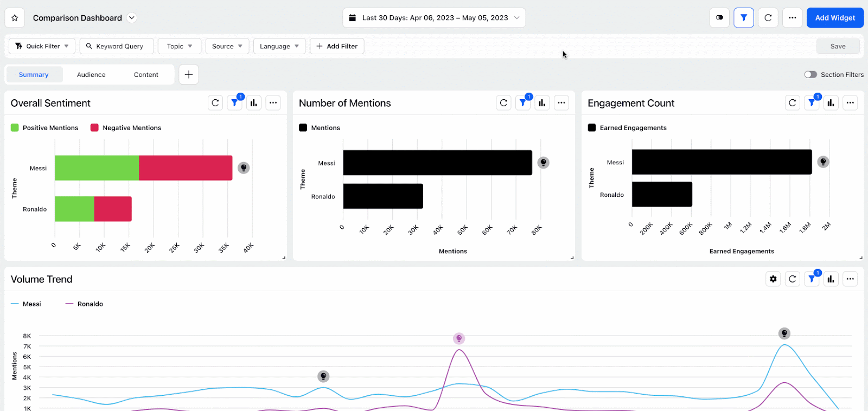Open Volume Trend widget settings gear
868x411 pixels.
point(774,279)
